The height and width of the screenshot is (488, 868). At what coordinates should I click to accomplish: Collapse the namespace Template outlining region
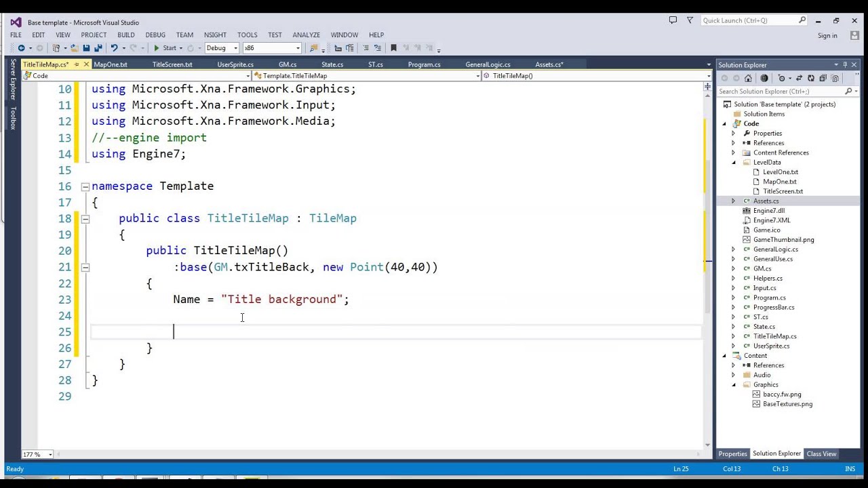(85, 186)
